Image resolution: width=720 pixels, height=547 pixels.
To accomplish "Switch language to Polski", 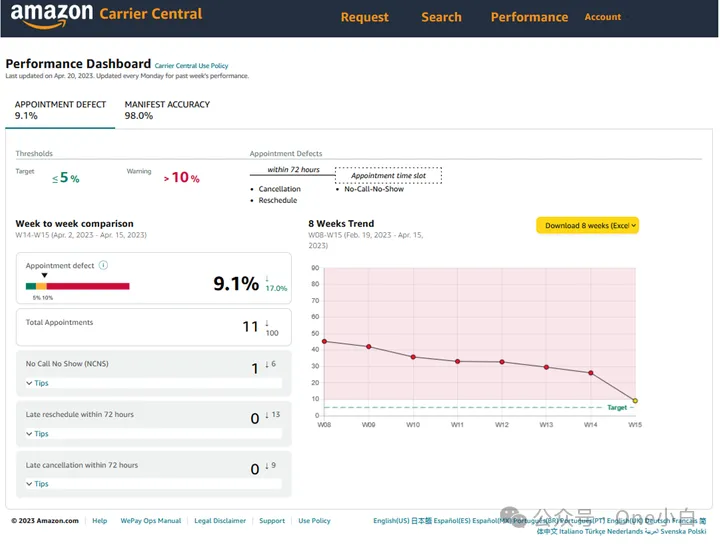I will tap(697, 531).
